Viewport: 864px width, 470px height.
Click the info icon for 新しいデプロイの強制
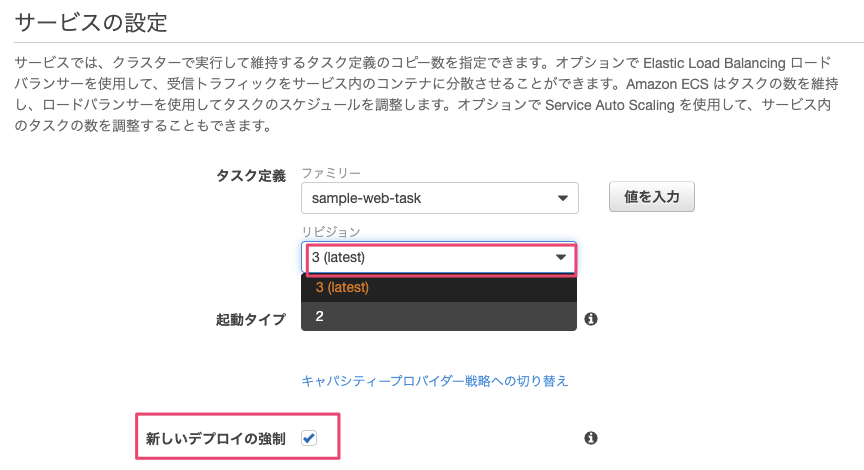click(590, 438)
